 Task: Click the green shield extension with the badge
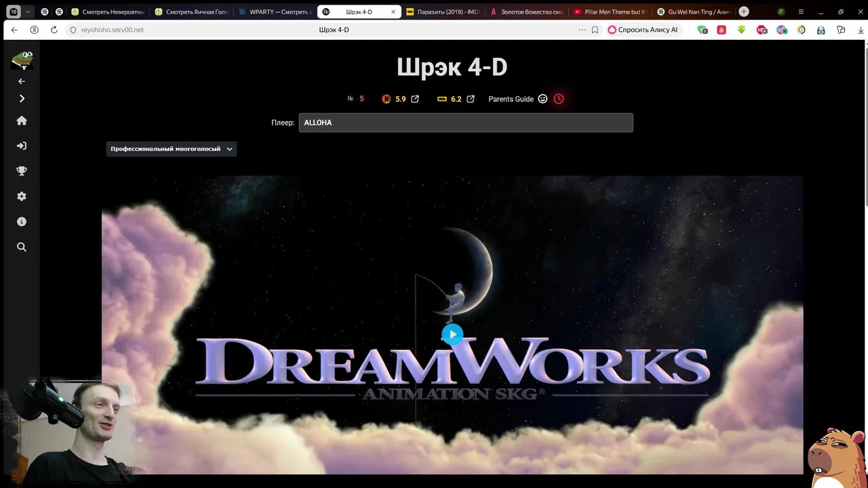(x=703, y=30)
